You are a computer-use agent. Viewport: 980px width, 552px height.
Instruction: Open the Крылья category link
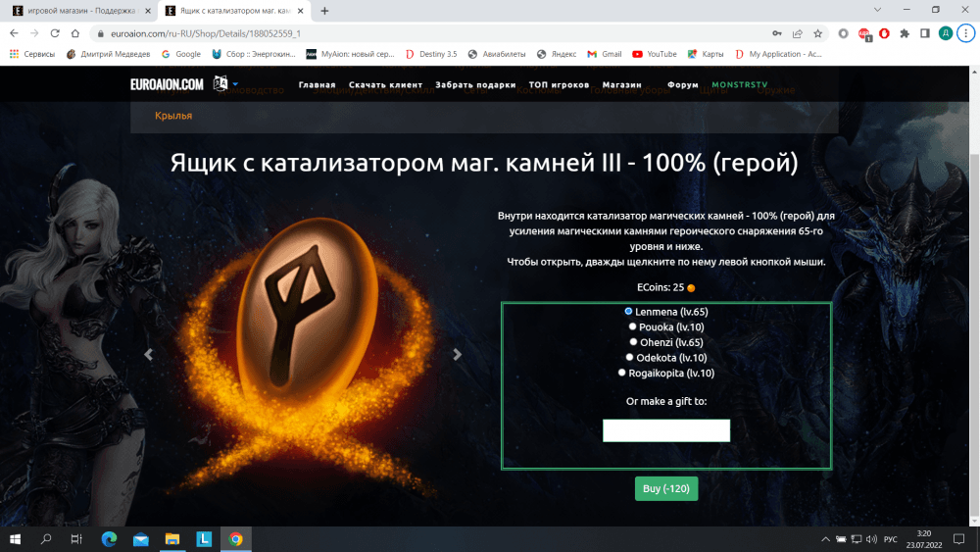point(173,116)
